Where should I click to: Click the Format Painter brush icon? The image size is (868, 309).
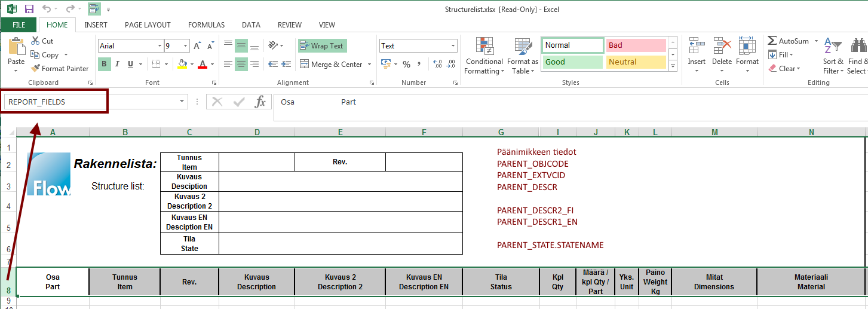pos(35,69)
